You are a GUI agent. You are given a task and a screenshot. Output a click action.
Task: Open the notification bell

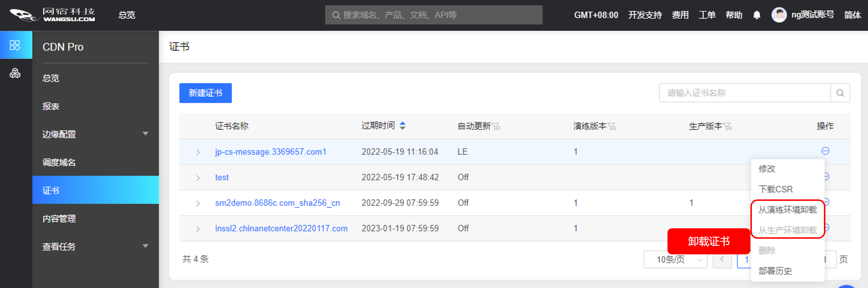[x=757, y=15]
